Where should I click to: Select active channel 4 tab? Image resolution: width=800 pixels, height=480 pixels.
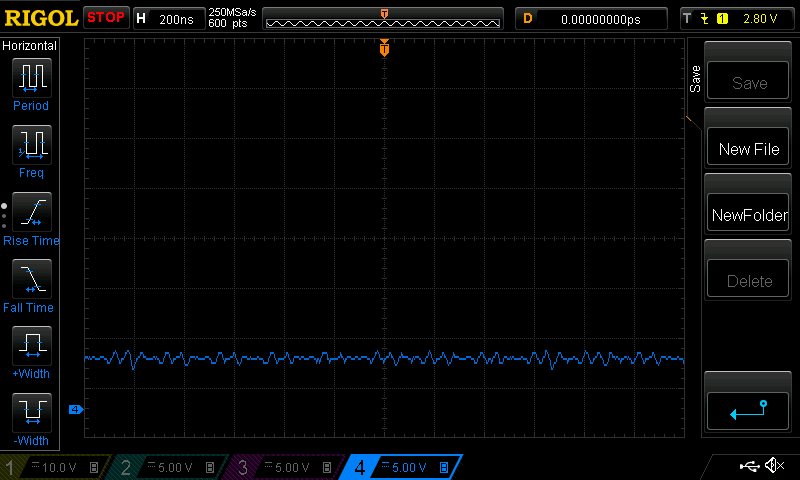tap(402, 467)
